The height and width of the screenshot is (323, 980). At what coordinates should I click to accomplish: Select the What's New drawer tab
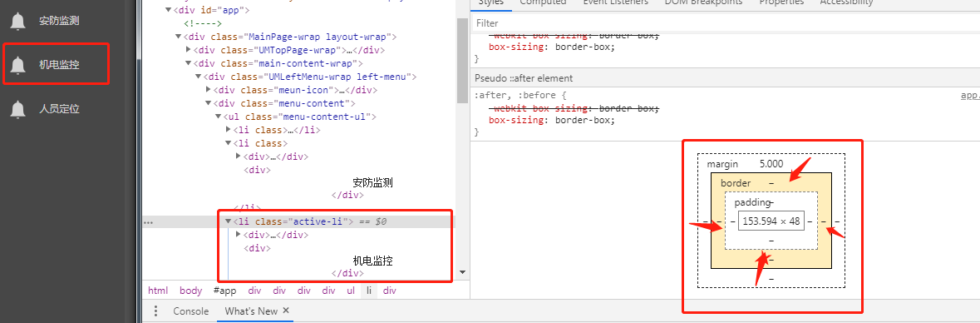click(251, 311)
